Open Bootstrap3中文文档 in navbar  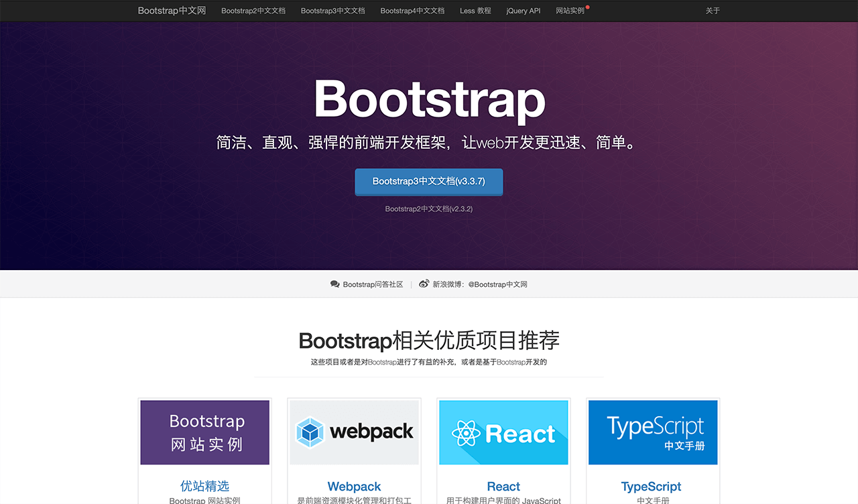point(332,11)
